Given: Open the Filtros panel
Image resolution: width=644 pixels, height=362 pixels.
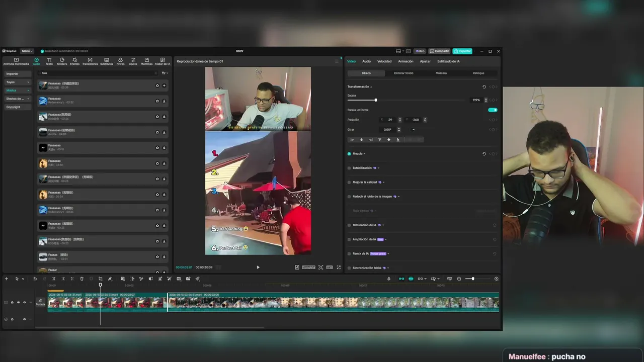Looking at the screenshot, I should click(x=121, y=61).
